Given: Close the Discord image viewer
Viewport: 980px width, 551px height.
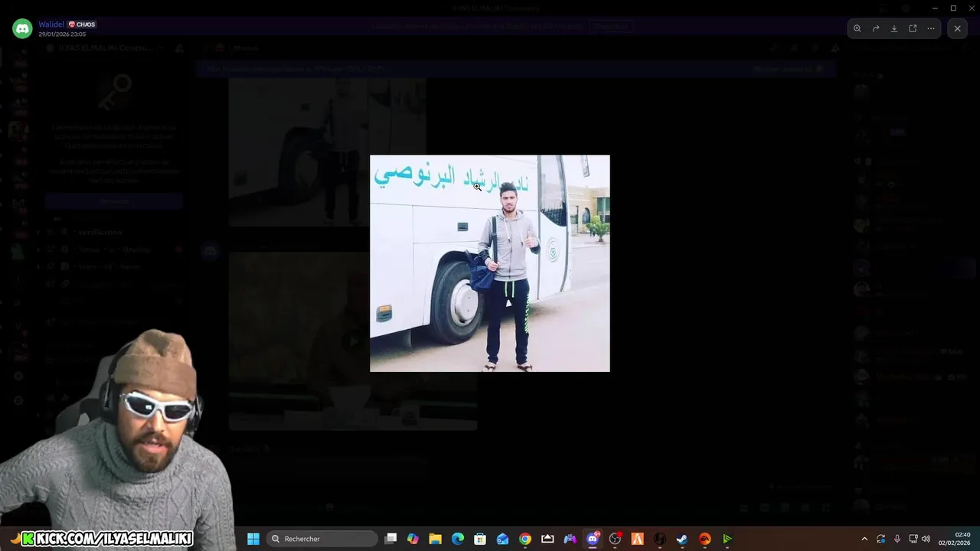Looking at the screenshot, I should click(957, 28).
